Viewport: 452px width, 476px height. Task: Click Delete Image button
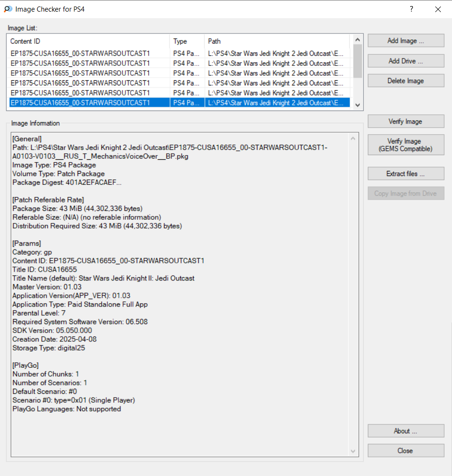pos(406,81)
